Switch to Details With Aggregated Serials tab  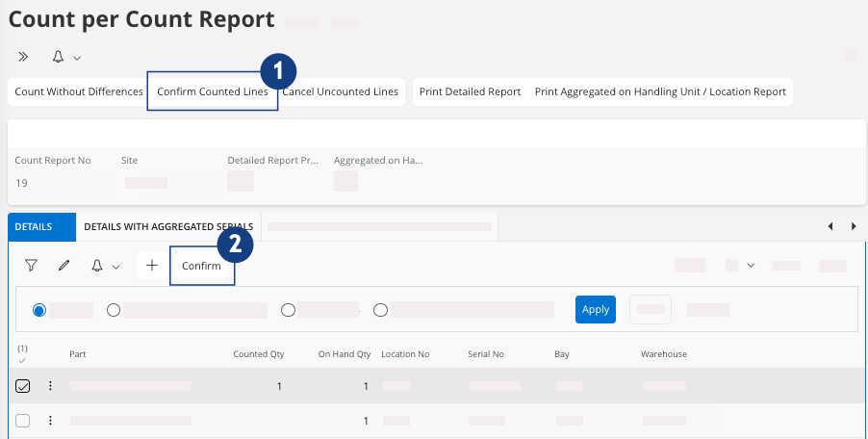168,226
